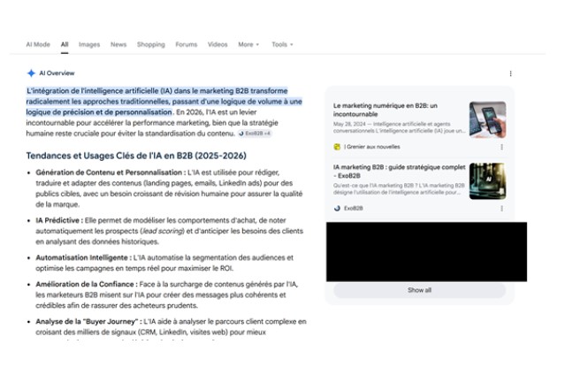The width and height of the screenshot is (588, 367).
Task: Click 'Analyse de la "Buyer Journey"' bullet title
Action: coord(89,321)
